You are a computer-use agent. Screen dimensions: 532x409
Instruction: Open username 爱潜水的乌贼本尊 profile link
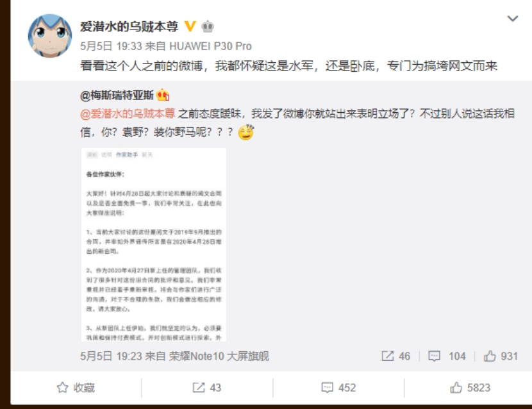129,26
